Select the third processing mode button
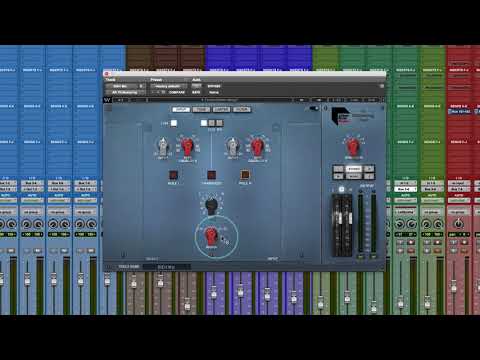The width and height of the screenshot is (480, 360). (219, 123)
